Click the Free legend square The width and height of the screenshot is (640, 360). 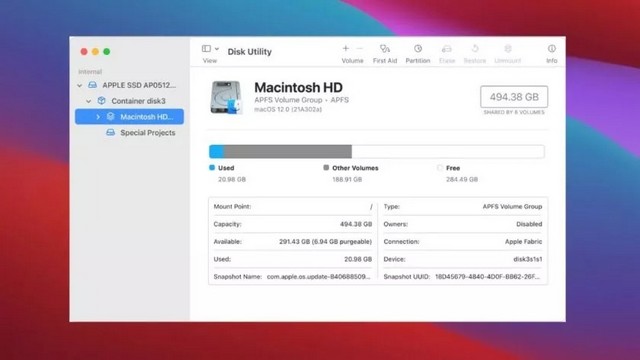click(440, 167)
